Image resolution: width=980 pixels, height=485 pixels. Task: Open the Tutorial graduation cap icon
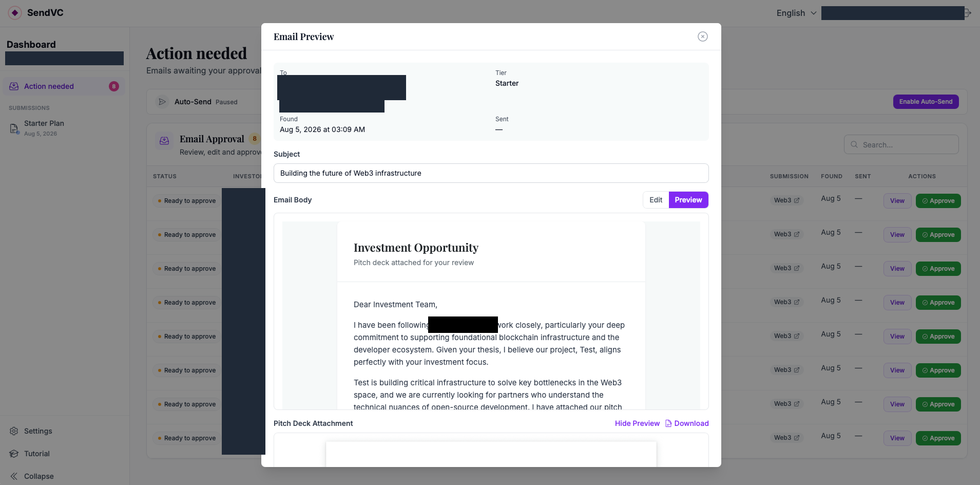coord(14,454)
